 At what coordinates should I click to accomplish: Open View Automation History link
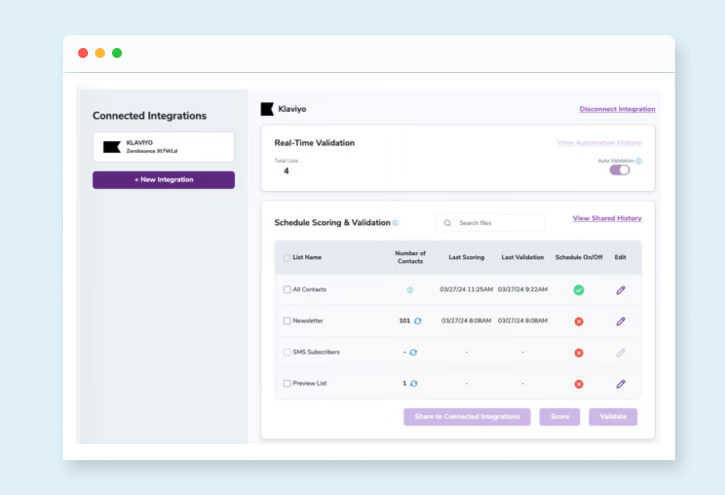coord(599,143)
